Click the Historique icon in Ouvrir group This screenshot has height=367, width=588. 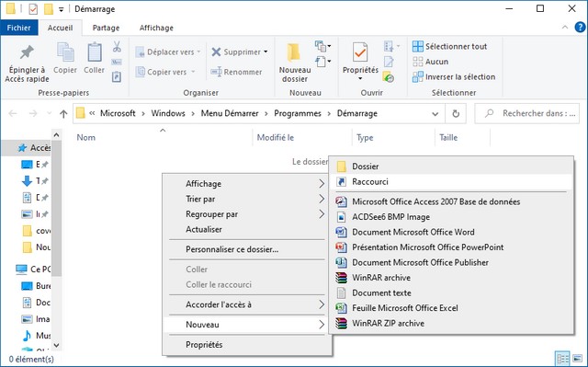tap(388, 77)
